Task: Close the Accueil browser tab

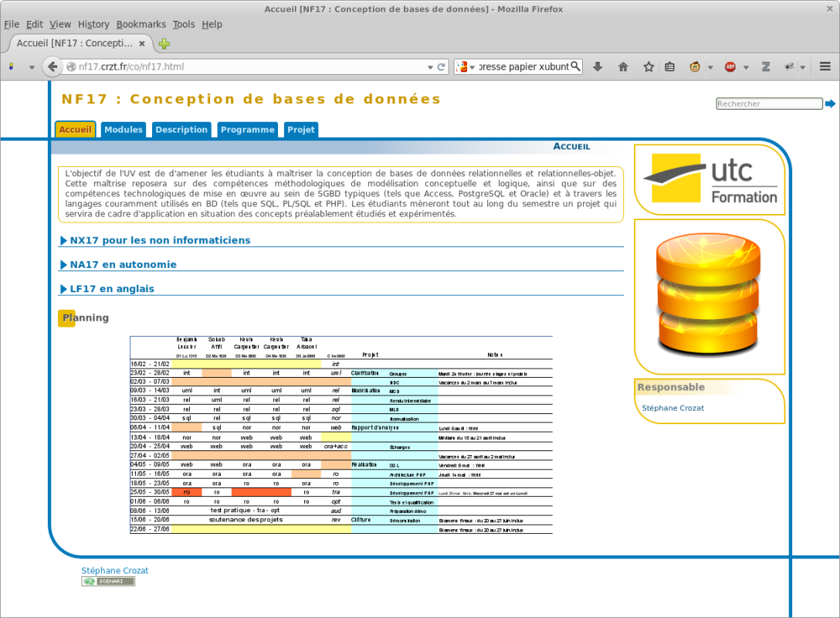Action: click(142, 43)
